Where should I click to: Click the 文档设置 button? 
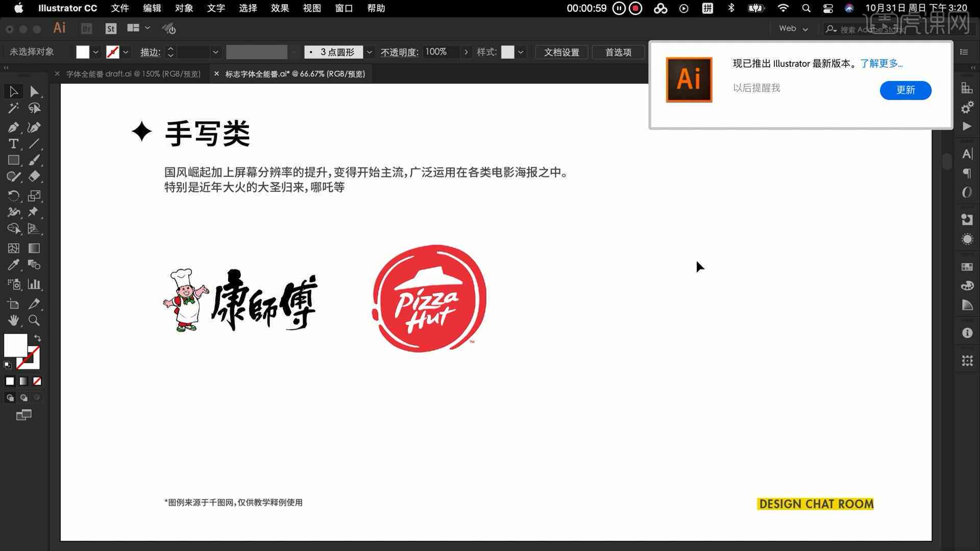562,52
